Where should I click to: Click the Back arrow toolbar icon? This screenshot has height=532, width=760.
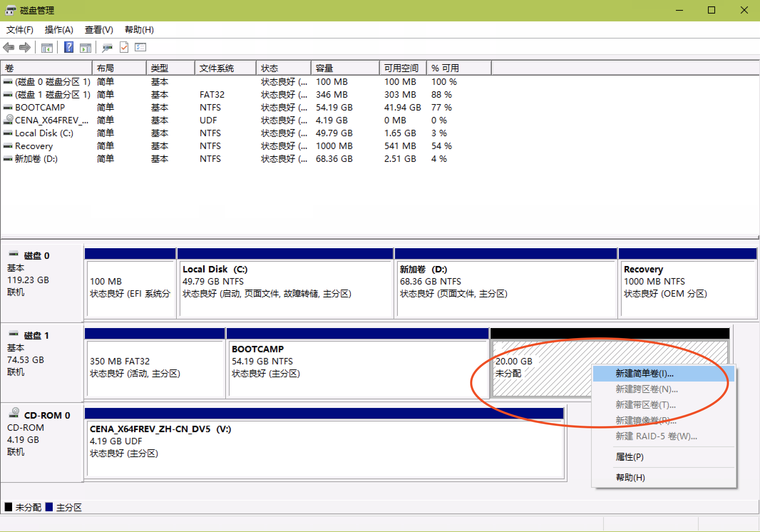pos(9,47)
